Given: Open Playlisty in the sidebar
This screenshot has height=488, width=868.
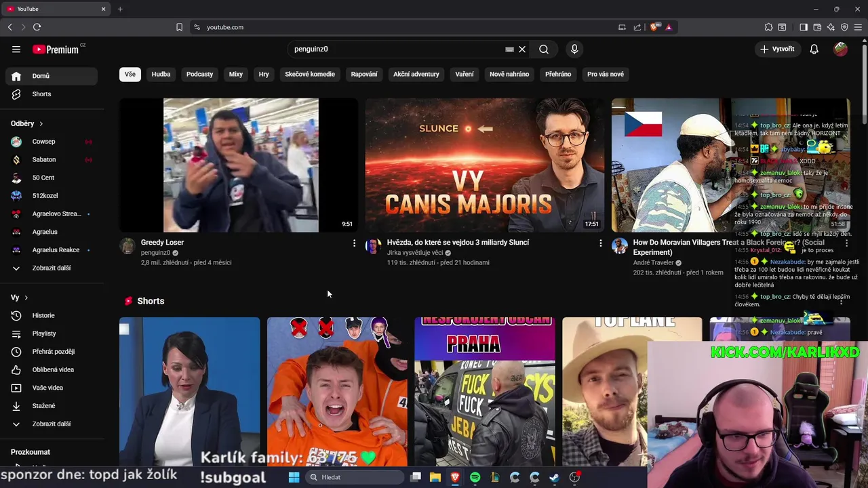Looking at the screenshot, I should tap(52, 333).
